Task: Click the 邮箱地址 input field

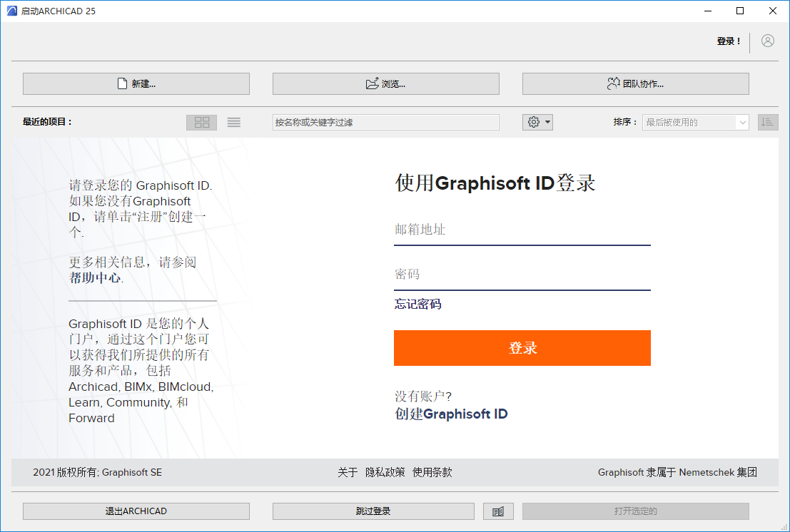Action: coord(522,230)
